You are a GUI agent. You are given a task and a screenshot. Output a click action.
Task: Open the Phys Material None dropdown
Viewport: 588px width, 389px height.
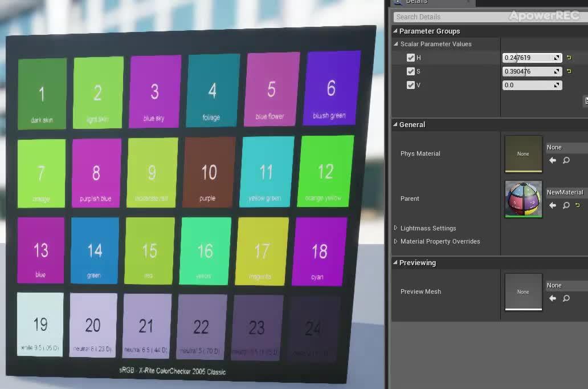pyautogui.click(x=566, y=147)
